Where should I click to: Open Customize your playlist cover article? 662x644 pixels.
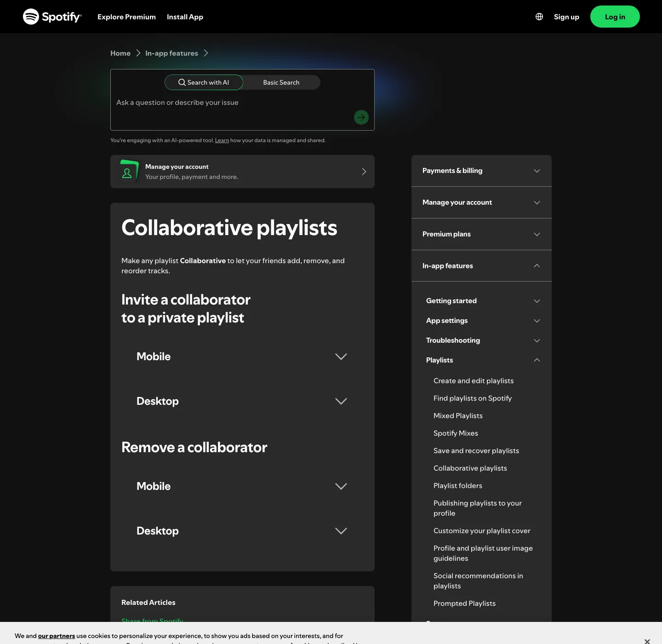pos(482,531)
